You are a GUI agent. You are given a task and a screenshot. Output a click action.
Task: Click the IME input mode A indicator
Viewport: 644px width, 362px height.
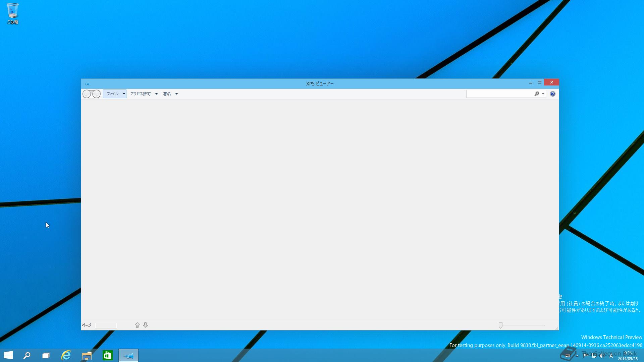pyautogui.click(x=611, y=356)
